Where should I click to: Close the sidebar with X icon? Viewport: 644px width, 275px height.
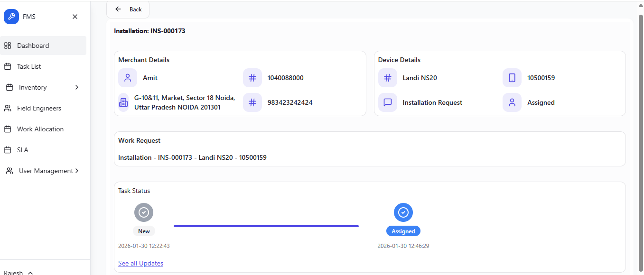pos(75,17)
